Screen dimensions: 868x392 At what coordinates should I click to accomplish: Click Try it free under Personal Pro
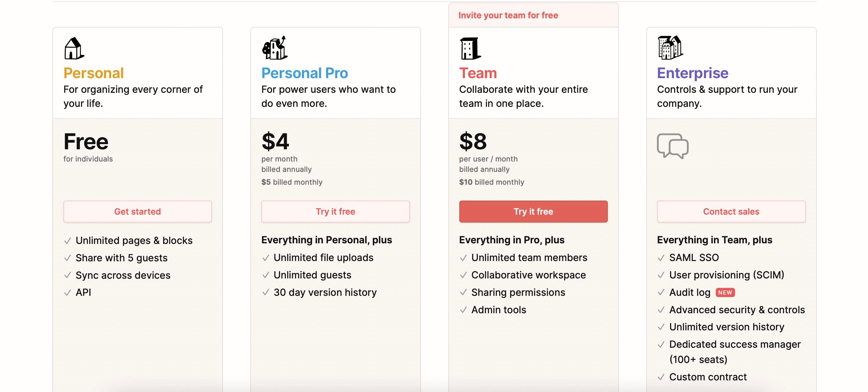(335, 212)
